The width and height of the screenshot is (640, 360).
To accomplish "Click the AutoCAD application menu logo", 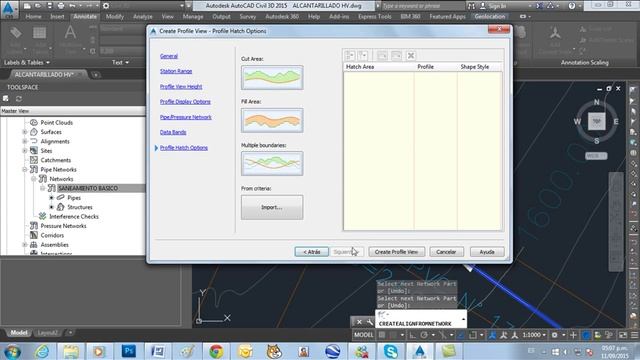I will click(8, 9).
